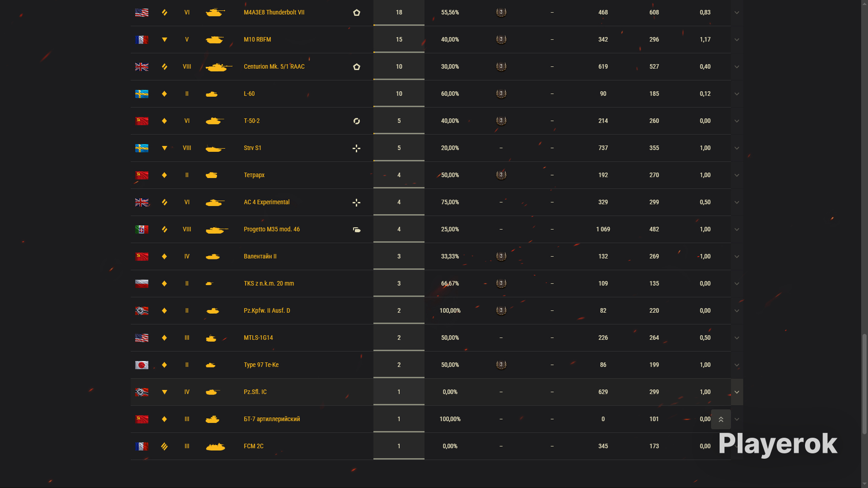Expand the MTLS-1G14 row chevron

(737, 338)
